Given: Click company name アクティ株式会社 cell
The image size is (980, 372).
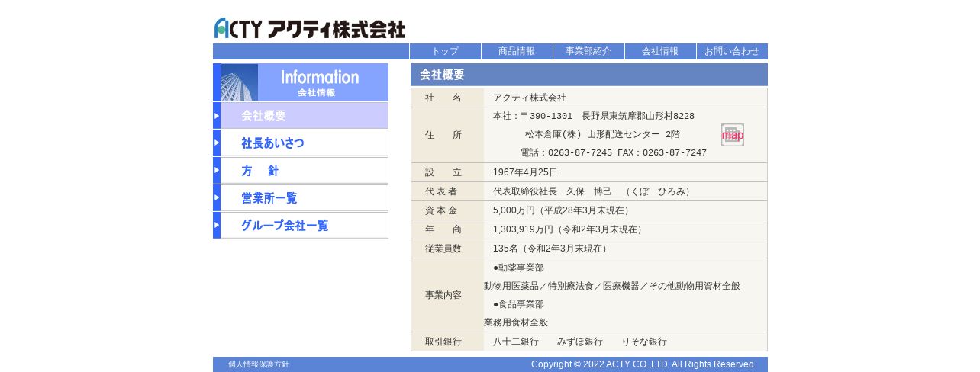Looking at the screenshot, I should [x=530, y=98].
